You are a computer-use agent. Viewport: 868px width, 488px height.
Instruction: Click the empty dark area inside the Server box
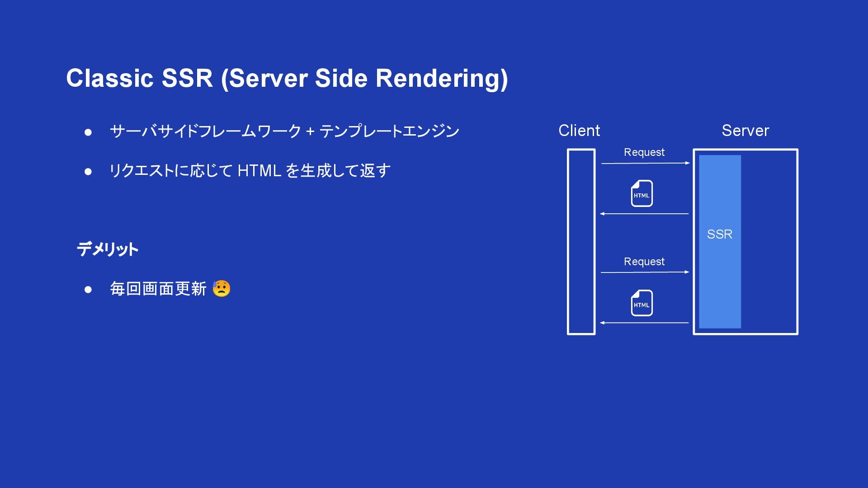(x=769, y=242)
